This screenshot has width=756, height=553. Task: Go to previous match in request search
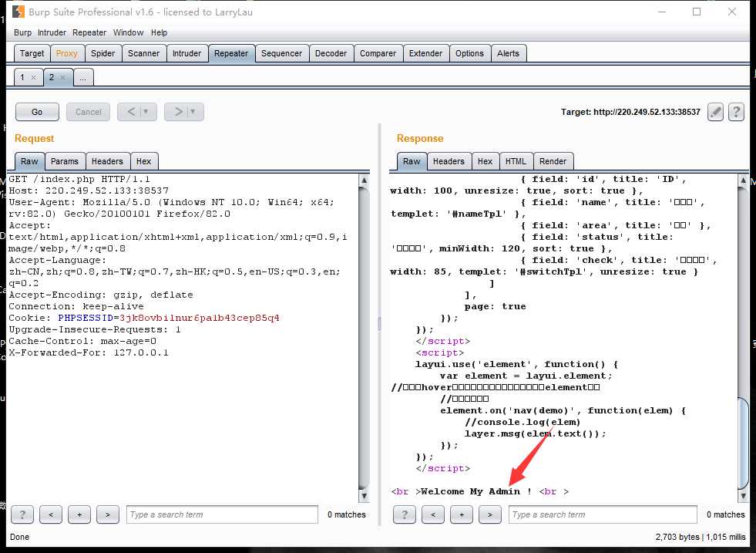[x=51, y=515]
